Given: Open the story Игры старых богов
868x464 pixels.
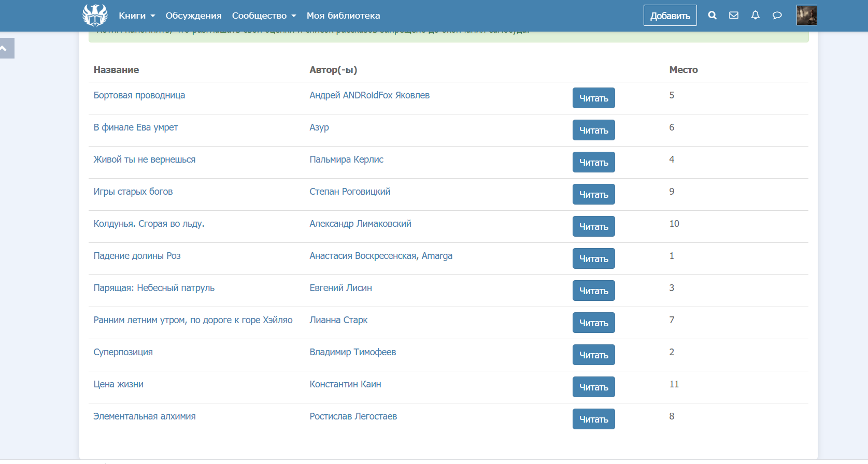Looking at the screenshot, I should (133, 192).
